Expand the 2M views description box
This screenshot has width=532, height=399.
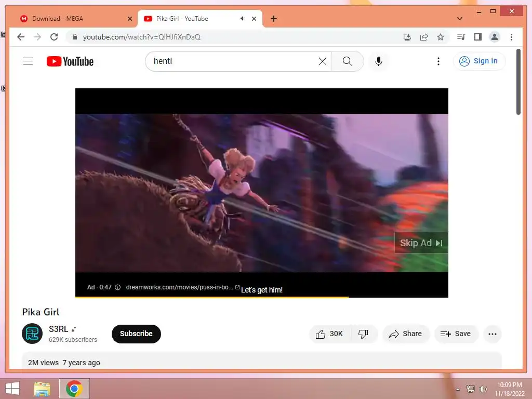tap(262, 361)
